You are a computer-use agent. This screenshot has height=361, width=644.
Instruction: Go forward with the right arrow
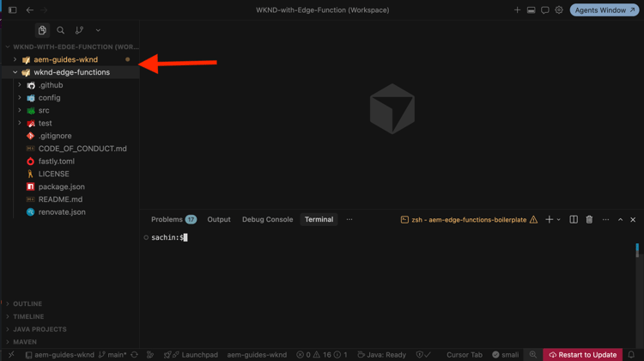(x=44, y=9)
